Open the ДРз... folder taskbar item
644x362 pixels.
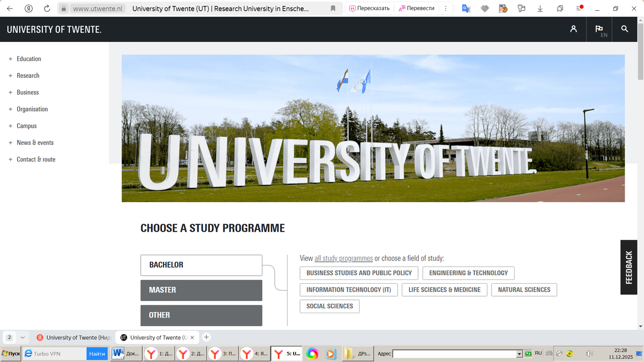358,354
